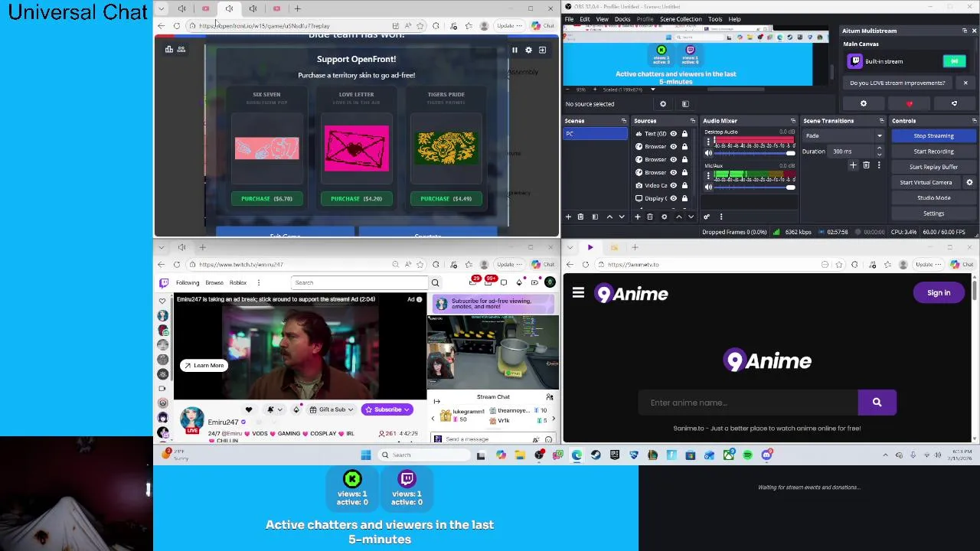Click the Aitum heart donate icon
Image resolution: width=980 pixels, height=551 pixels.
[910, 104]
